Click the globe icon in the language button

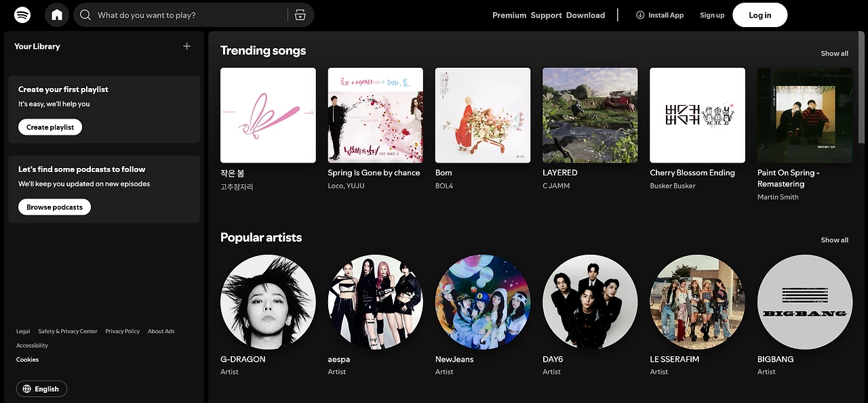coord(27,389)
